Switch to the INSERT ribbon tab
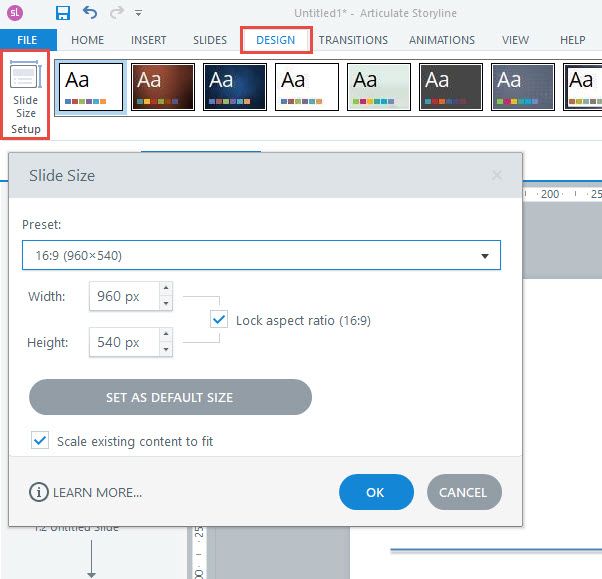This screenshot has height=579, width=602. (149, 40)
